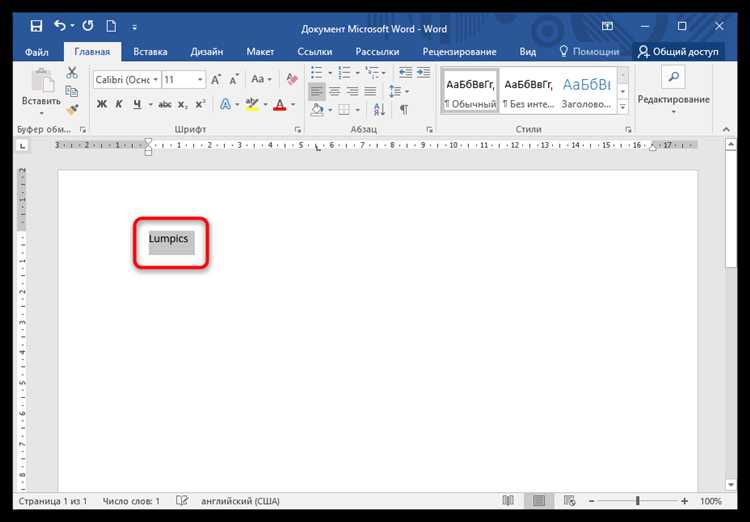
Task: Click the zoom slider in status bar
Action: click(x=638, y=500)
